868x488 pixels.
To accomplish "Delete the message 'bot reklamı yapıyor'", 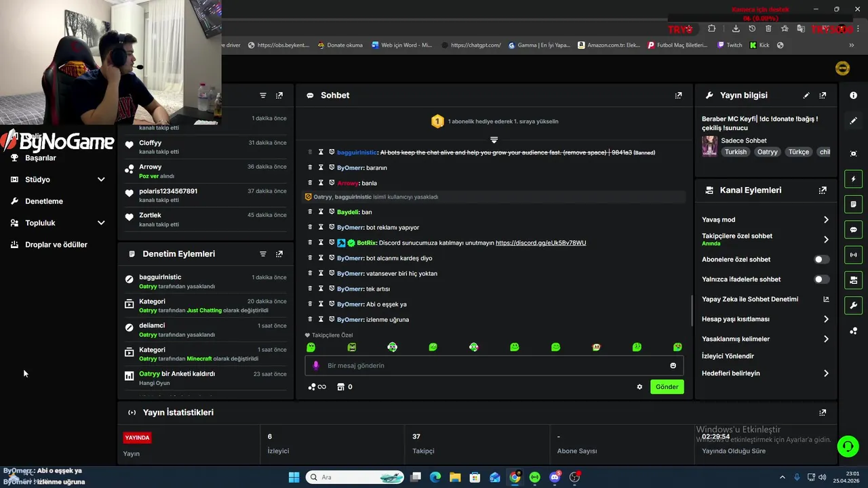I will tap(311, 227).
